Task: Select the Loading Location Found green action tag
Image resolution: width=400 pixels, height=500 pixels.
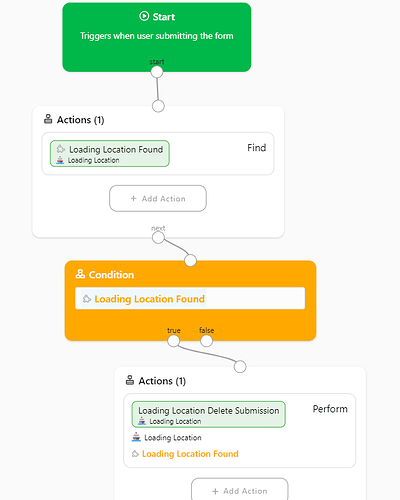Action: point(110,154)
